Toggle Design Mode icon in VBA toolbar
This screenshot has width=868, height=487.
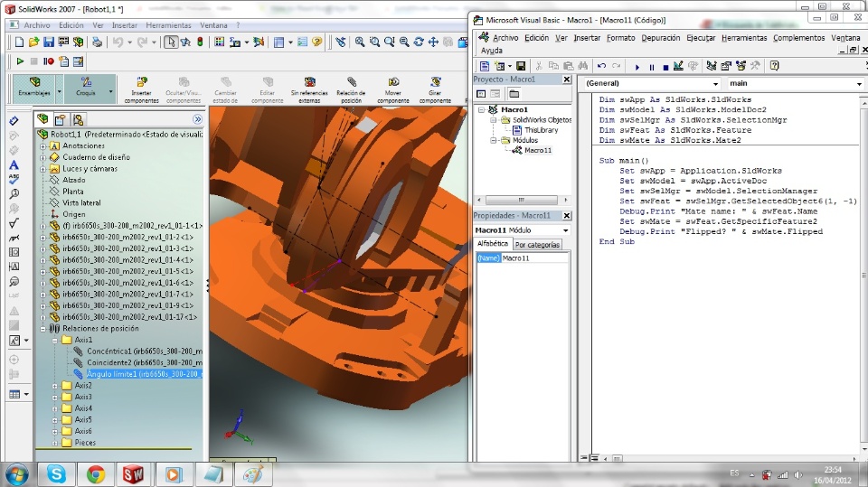(679, 66)
